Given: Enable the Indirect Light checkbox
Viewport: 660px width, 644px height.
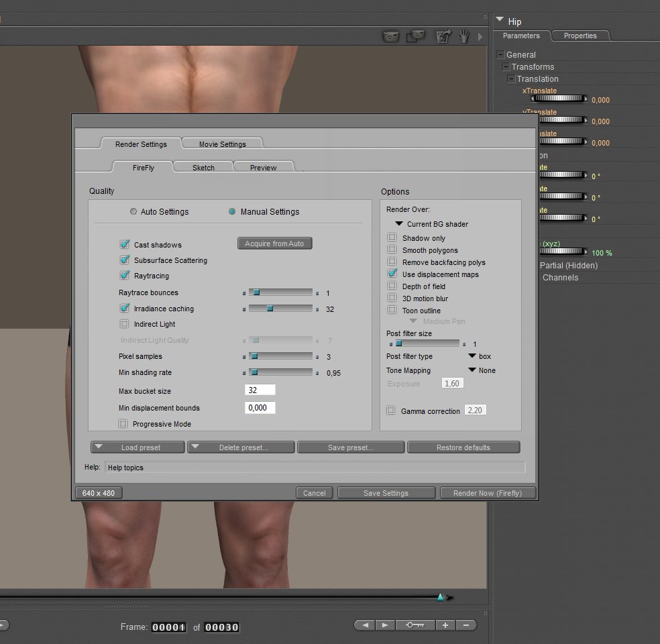Looking at the screenshot, I should (125, 324).
